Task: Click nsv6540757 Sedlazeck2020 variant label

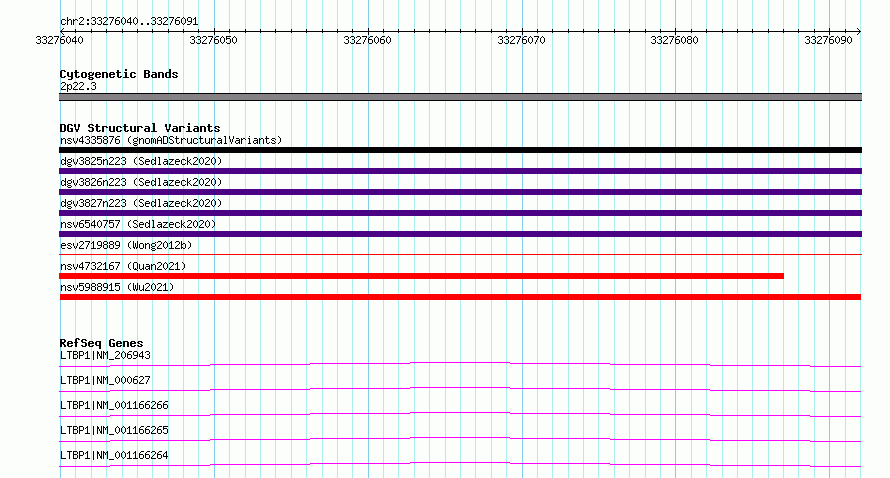Action: (x=138, y=224)
